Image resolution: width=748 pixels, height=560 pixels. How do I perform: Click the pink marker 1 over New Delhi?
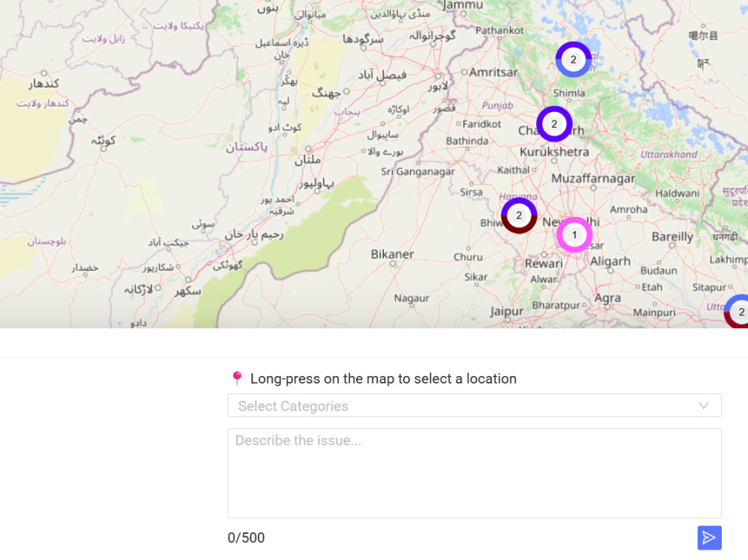click(x=574, y=235)
